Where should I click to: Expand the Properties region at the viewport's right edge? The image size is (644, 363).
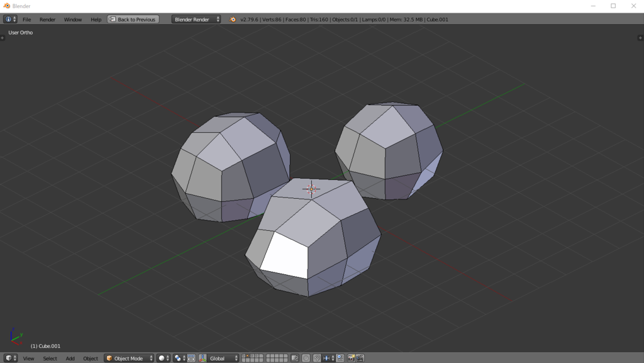pos(640,38)
